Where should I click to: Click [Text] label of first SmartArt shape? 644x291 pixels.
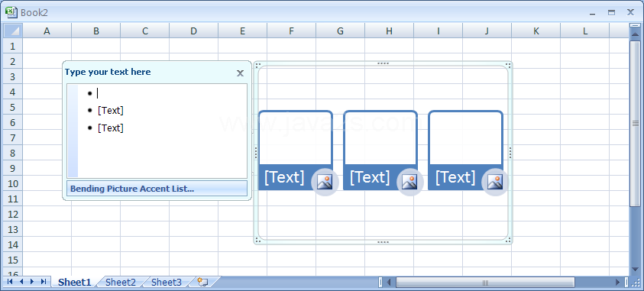[284, 177]
